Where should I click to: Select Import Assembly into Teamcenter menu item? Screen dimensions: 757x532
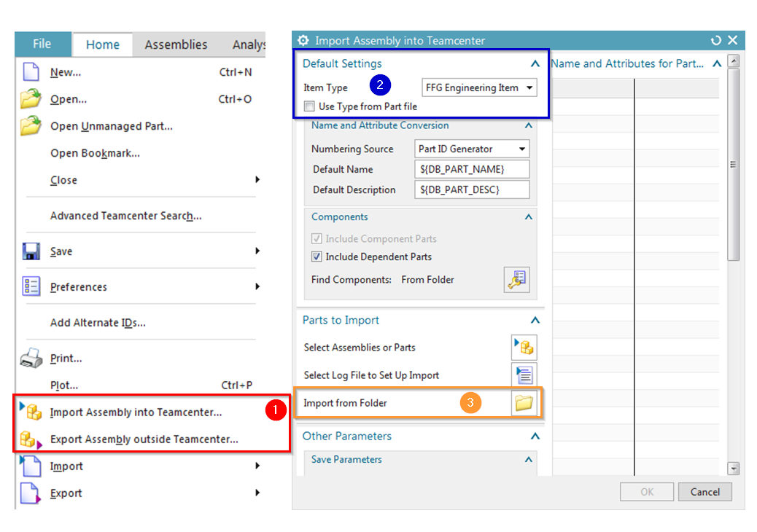point(136,412)
